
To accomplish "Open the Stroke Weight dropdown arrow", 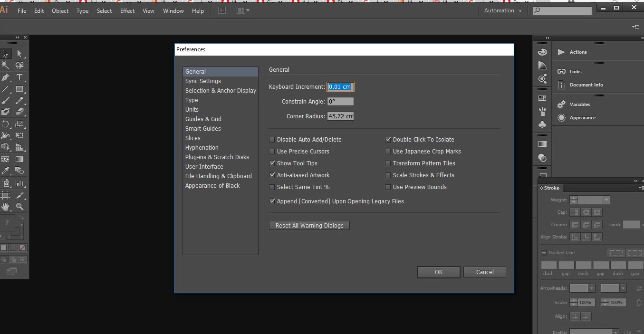I will point(606,200).
